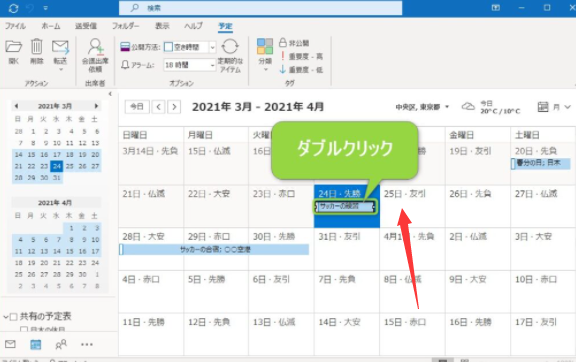Select the サッカーの合宿 multi-day event
This screenshot has width=576, height=362.
214,250
